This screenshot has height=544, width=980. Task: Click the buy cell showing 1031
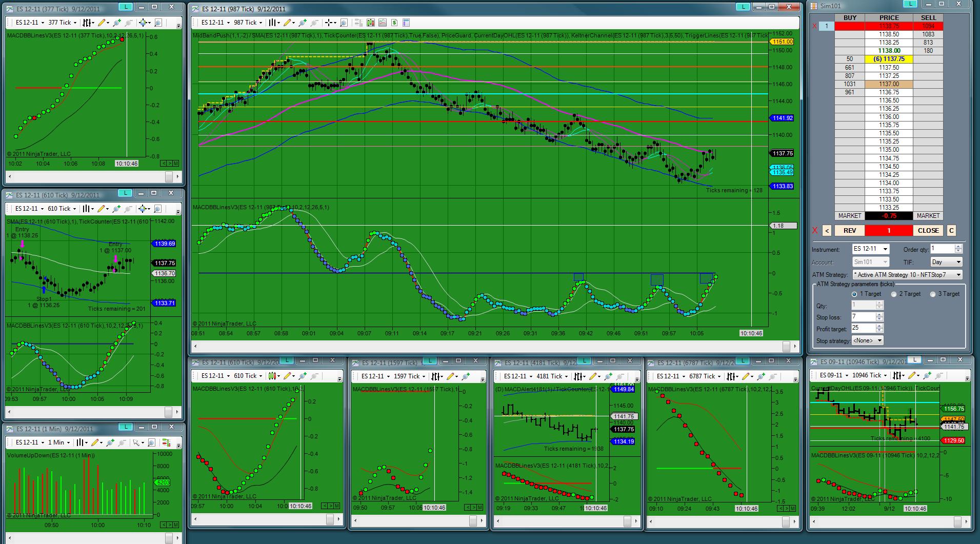(850, 84)
